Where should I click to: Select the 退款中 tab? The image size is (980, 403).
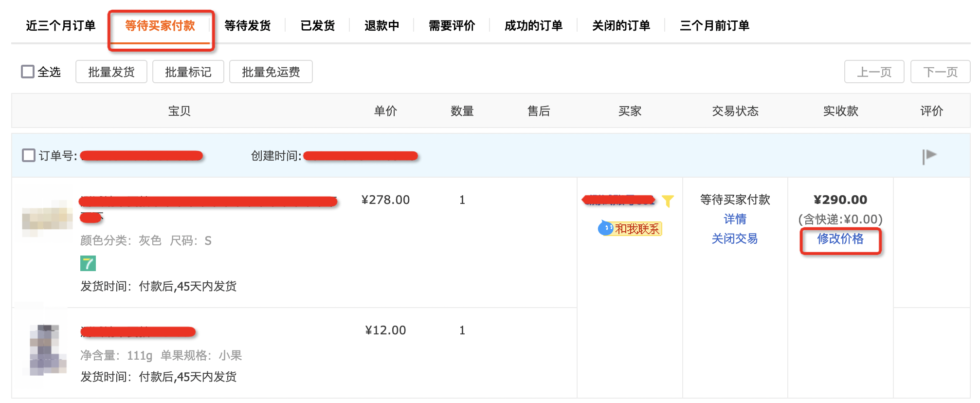tap(381, 26)
